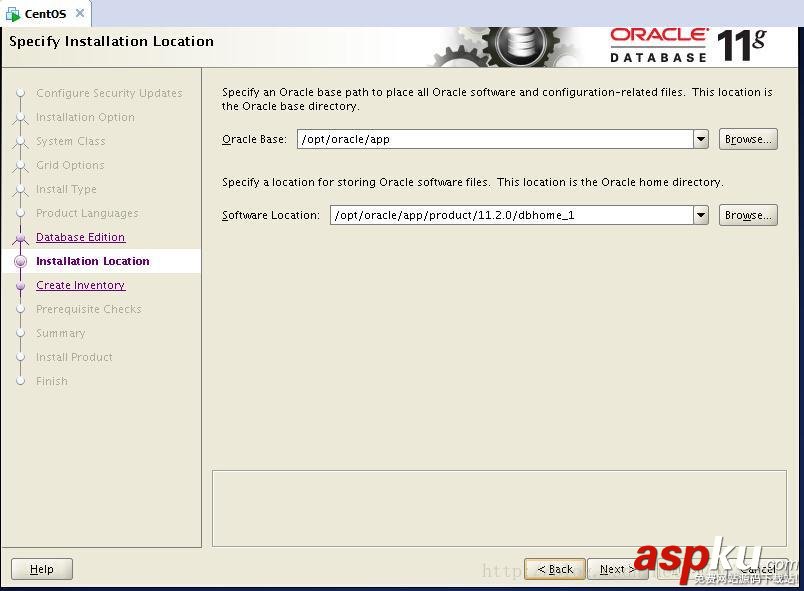804x591 pixels.
Task: Select the Installation Location step
Action: [x=93, y=261]
